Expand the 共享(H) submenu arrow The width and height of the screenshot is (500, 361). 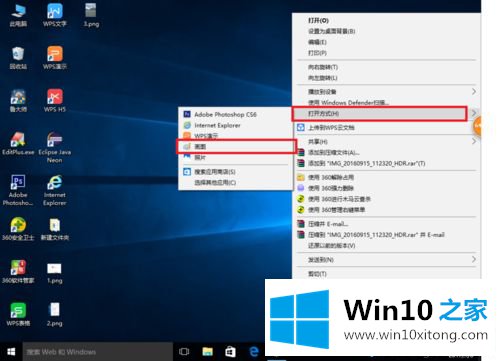pos(474,141)
